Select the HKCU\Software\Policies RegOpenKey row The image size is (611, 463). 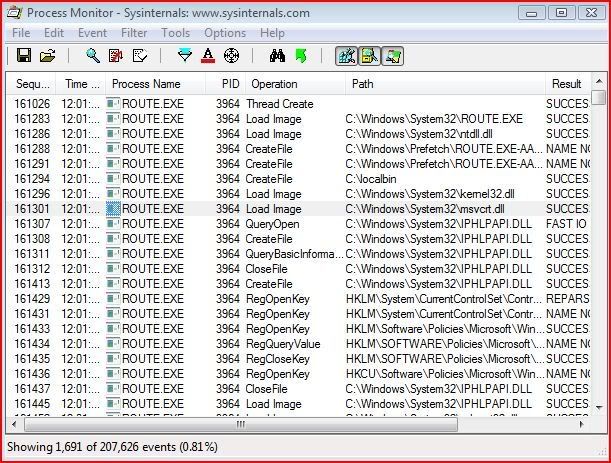coord(298,374)
